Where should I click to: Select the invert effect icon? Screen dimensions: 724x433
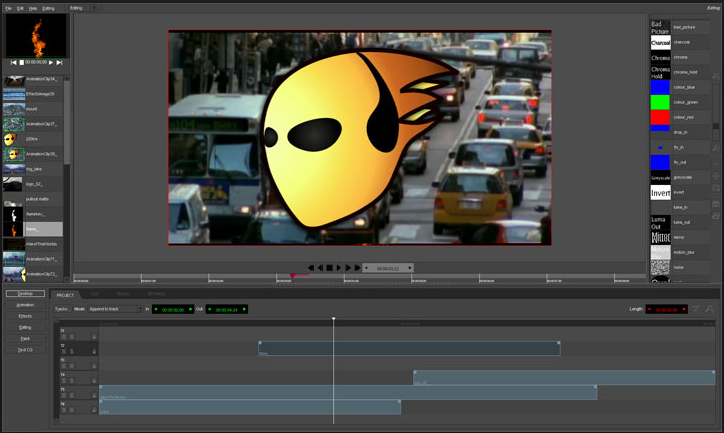[660, 192]
